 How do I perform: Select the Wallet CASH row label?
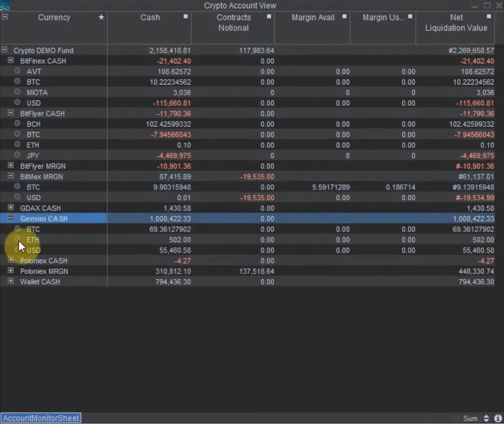(40, 282)
